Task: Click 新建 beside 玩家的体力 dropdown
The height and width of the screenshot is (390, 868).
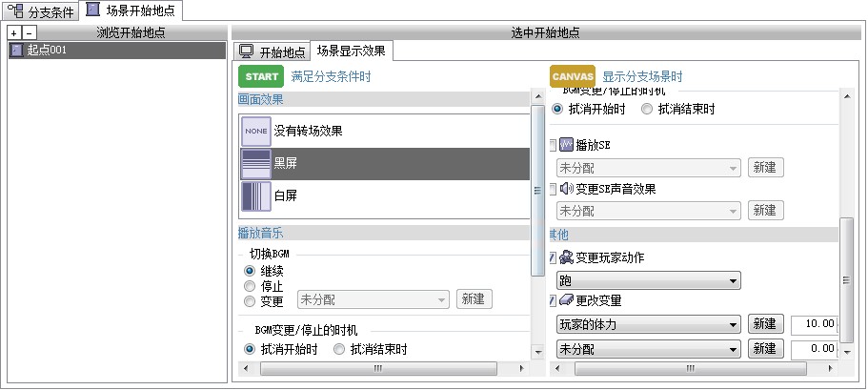Action: click(x=766, y=324)
